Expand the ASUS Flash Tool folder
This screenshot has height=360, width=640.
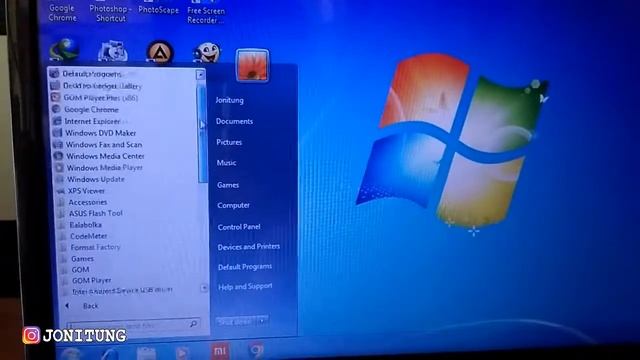[x=95, y=213]
